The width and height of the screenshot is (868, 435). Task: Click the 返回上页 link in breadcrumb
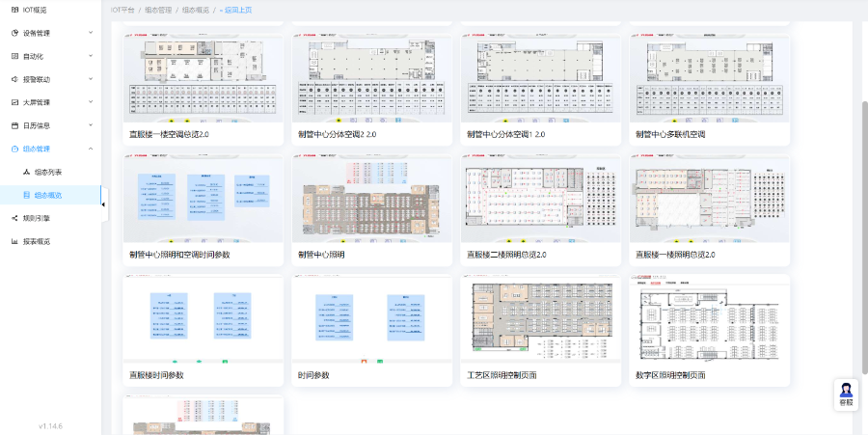(237, 9)
